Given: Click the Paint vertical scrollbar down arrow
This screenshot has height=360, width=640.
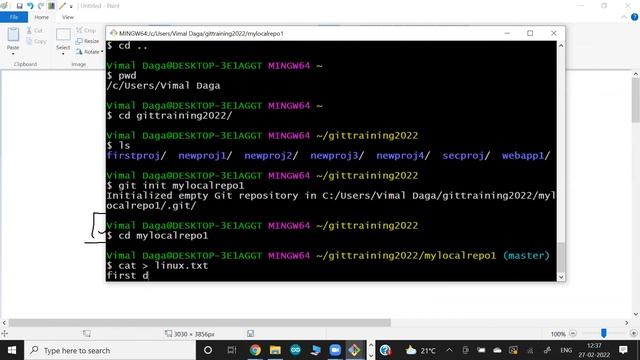Looking at the screenshot, I should [636, 314].
